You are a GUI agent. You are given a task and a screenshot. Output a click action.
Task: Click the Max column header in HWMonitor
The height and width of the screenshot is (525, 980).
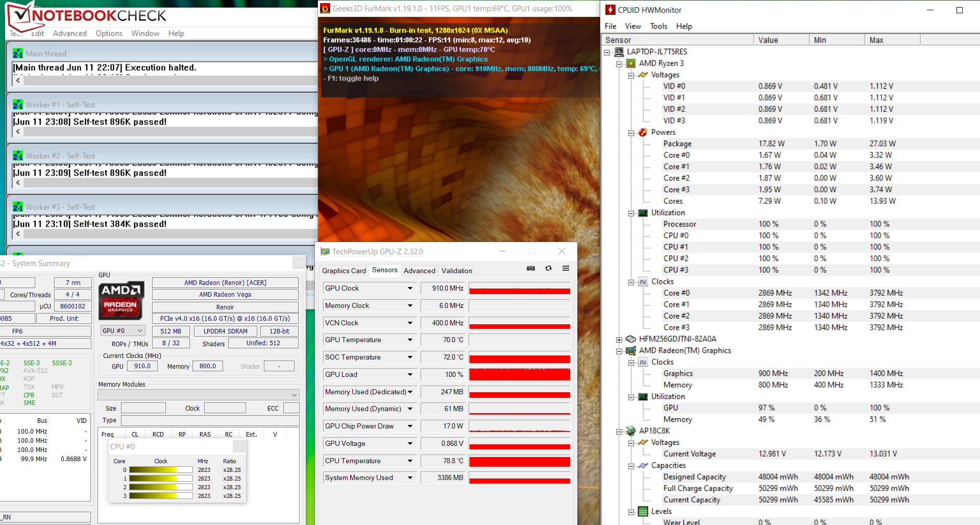tap(893, 40)
